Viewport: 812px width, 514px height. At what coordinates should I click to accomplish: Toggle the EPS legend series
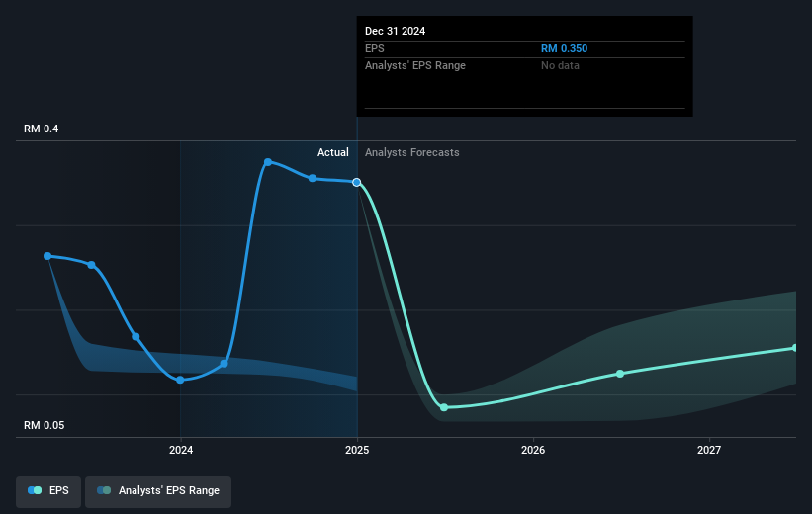(x=48, y=491)
